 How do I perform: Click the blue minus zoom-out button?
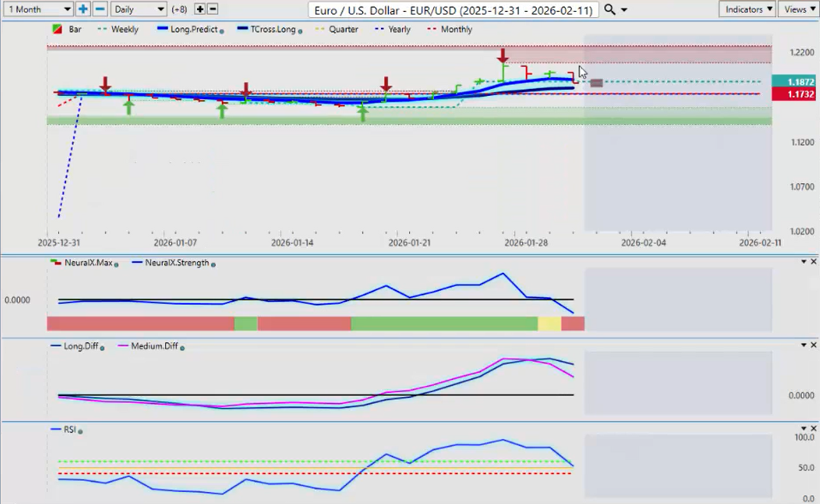pos(99,9)
